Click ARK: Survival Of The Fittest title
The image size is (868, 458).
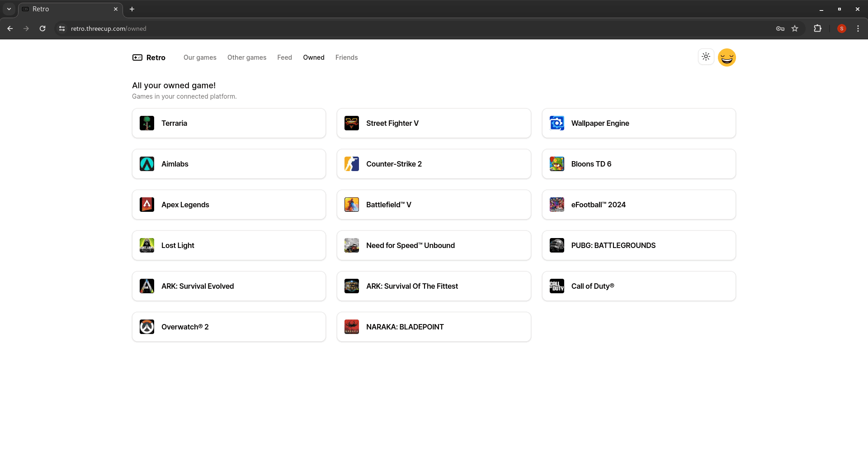click(412, 286)
